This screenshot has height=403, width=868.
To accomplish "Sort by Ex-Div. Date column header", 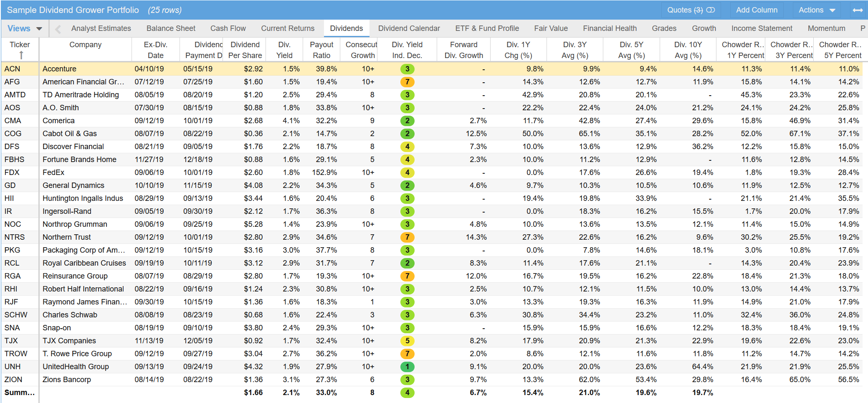I will 155,50.
